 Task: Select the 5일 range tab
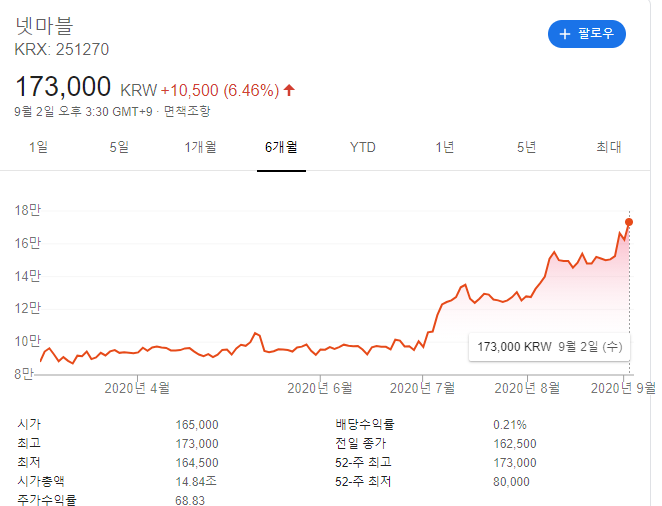pos(119,147)
